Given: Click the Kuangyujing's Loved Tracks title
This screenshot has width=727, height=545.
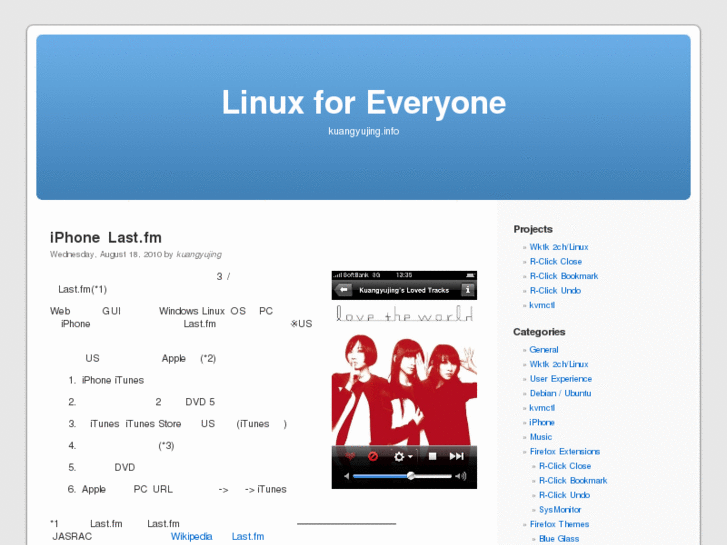Looking at the screenshot, I should [x=404, y=290].
